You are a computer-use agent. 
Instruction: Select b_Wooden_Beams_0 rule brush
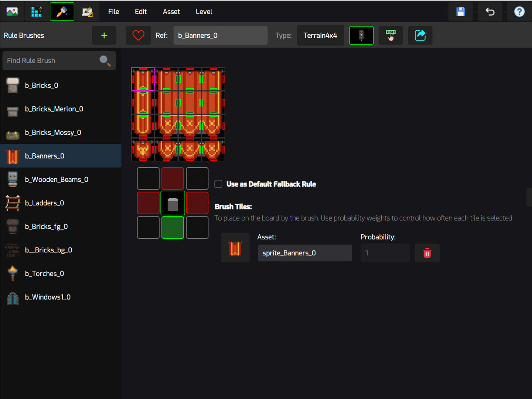(57, 180)
